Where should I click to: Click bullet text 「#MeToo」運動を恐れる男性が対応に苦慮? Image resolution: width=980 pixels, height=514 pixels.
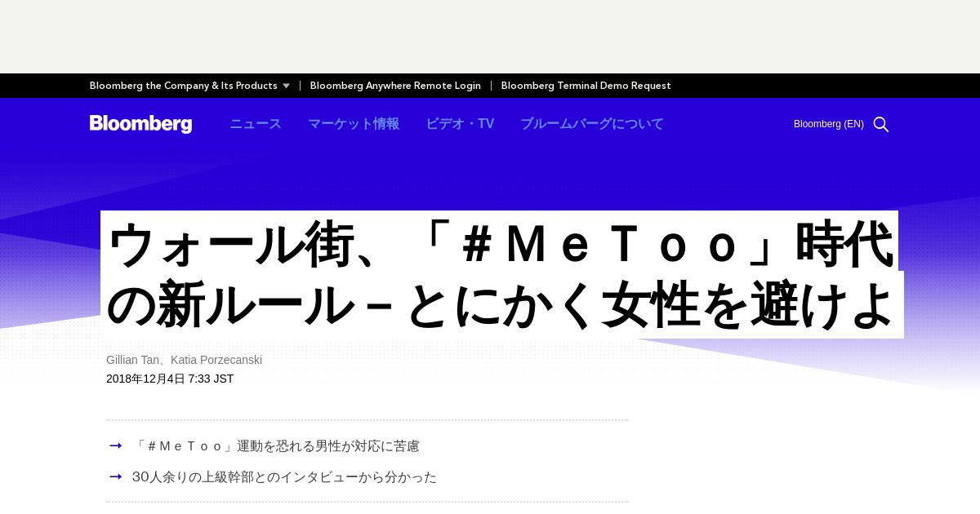pos(276,446)
